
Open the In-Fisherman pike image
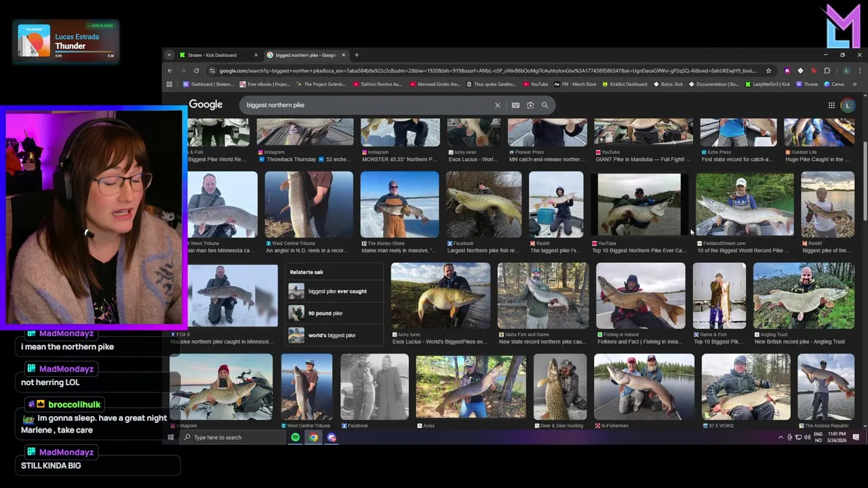pyautogui.click(x=644, y=387)
